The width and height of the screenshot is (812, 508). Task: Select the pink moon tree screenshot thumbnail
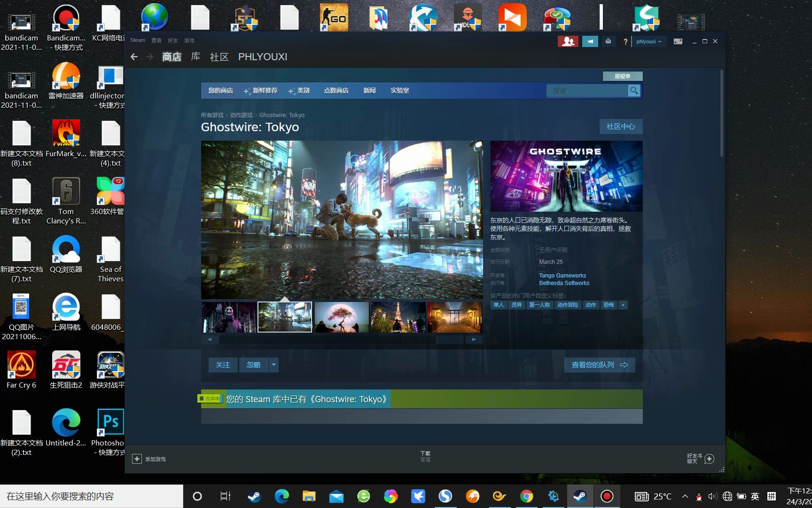(342, 317)
